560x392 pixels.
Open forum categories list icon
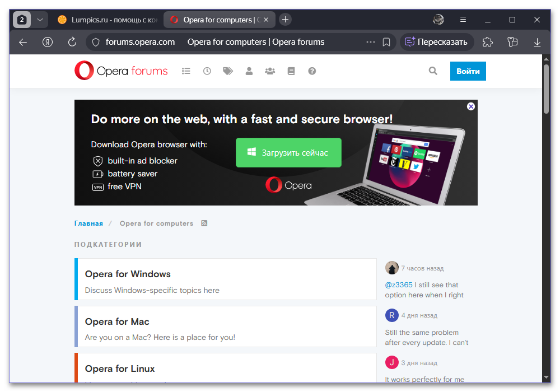(186, 71)
